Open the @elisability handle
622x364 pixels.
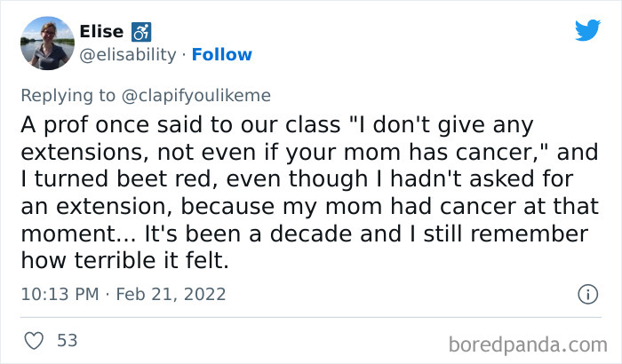pyautogui.click(x=129, y=55)
